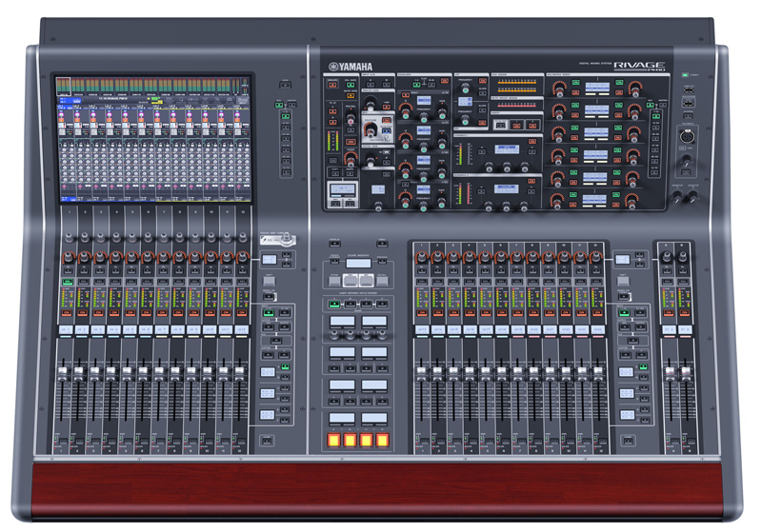Click the OVERLAY key above Scene Memory
The height and width of the screenshot is (532, 762).
(x=334, y=244)
